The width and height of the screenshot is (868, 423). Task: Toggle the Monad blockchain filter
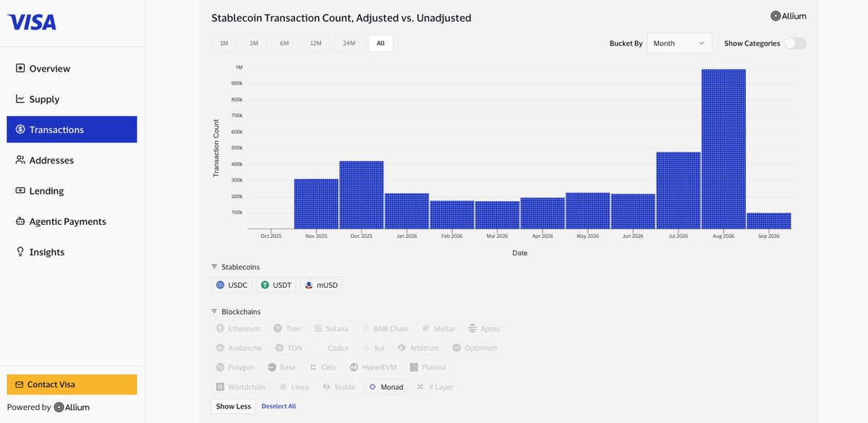(386, 387)
